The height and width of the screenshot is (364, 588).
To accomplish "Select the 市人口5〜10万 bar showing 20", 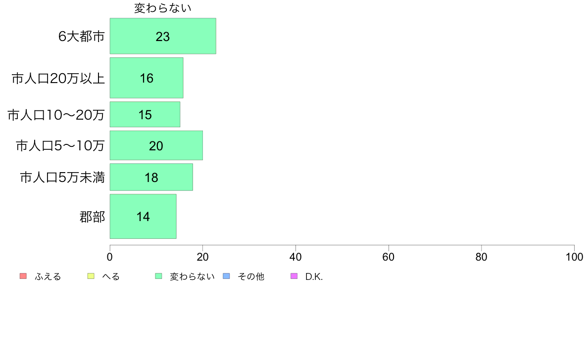I will 156,145.
